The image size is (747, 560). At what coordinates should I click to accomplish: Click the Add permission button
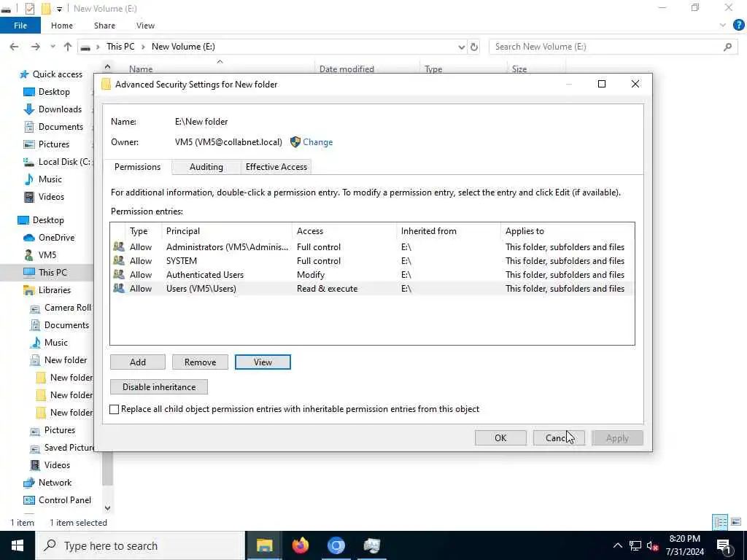(x=138, y=362)
